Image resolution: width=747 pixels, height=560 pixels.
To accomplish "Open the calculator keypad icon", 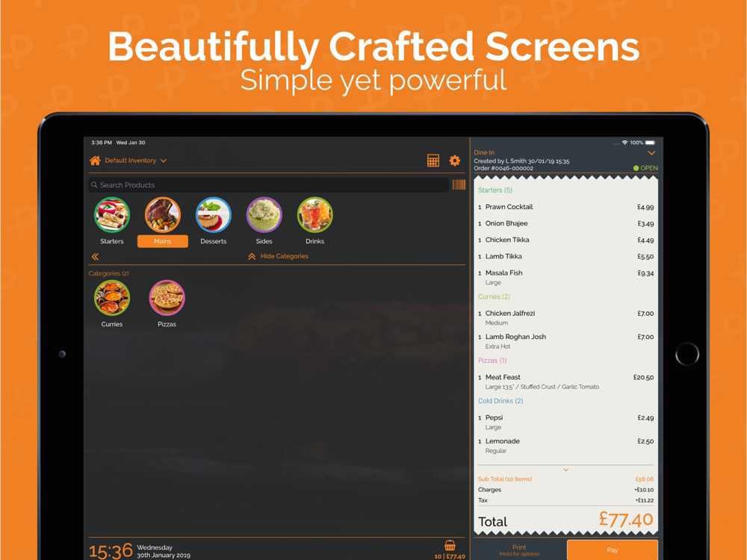I will click(433, 161).
